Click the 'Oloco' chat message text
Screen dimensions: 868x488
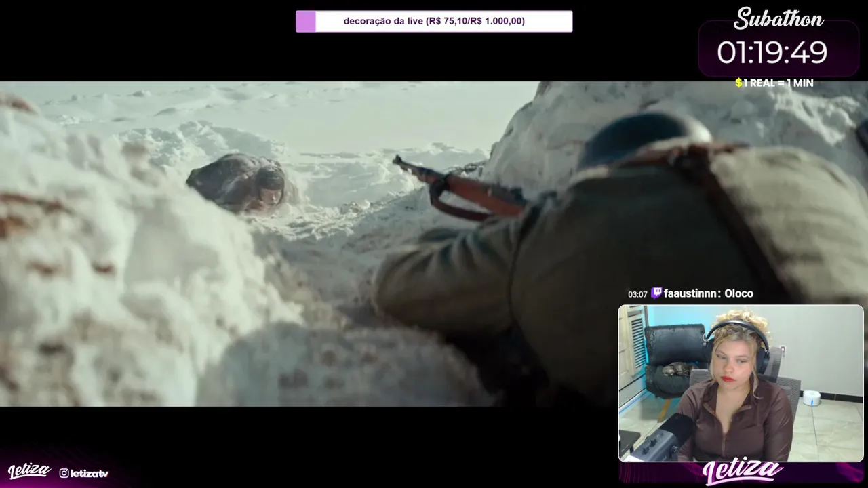click(738, 293)
